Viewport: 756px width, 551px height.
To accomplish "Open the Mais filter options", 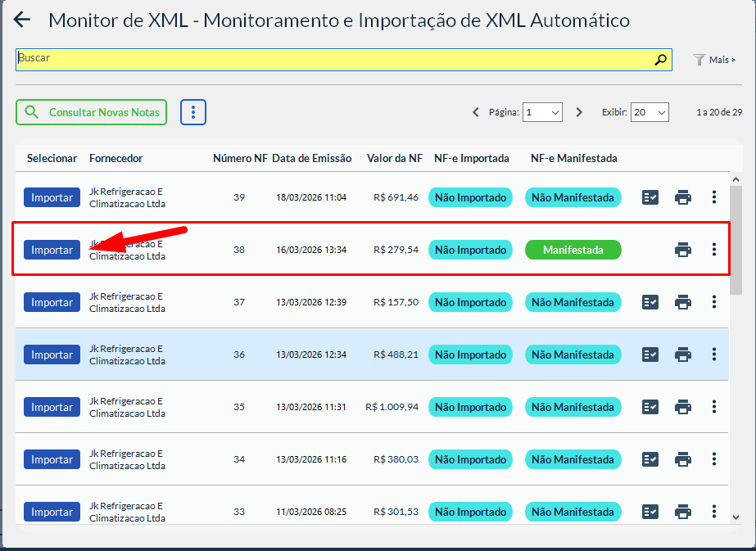I will [x=714, y=60].
